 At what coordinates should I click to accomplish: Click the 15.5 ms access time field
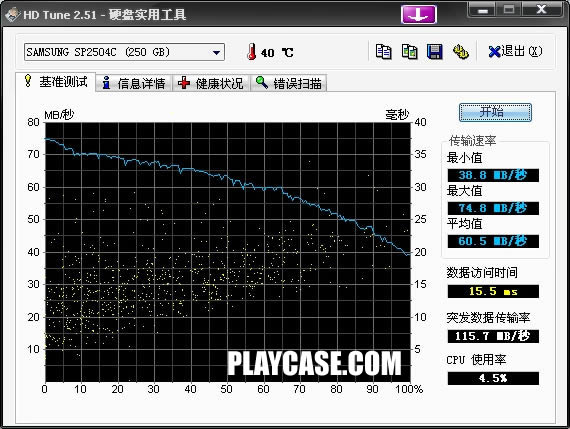493,291
